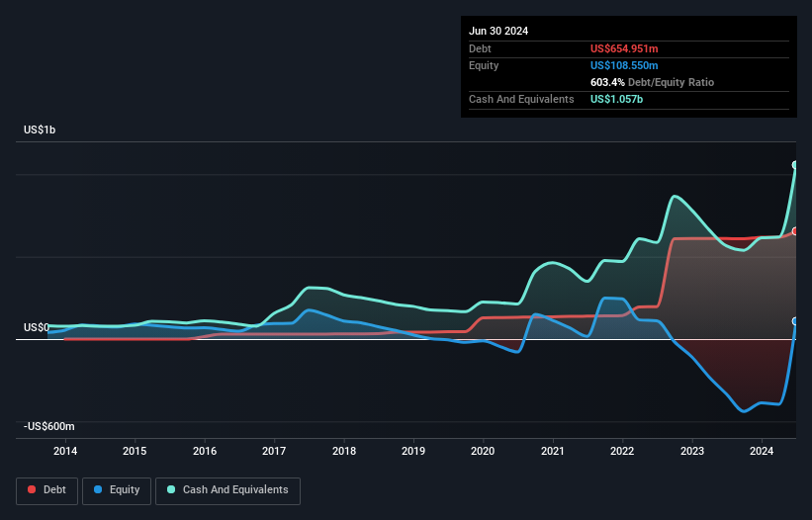Select the red Debt endpoint marker on chart
The width and height of the screenshot is (812, 520).
click(795, 231)
